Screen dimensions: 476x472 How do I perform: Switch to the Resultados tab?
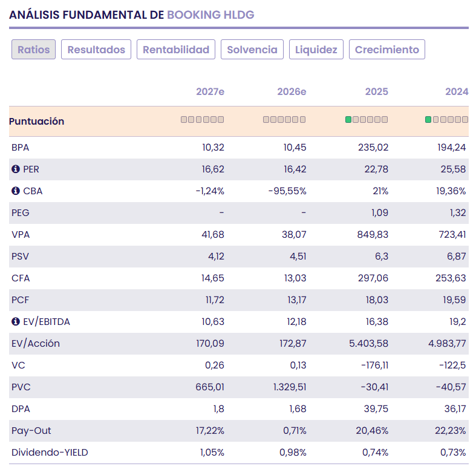pyautogui.click(x=96, y=49)
